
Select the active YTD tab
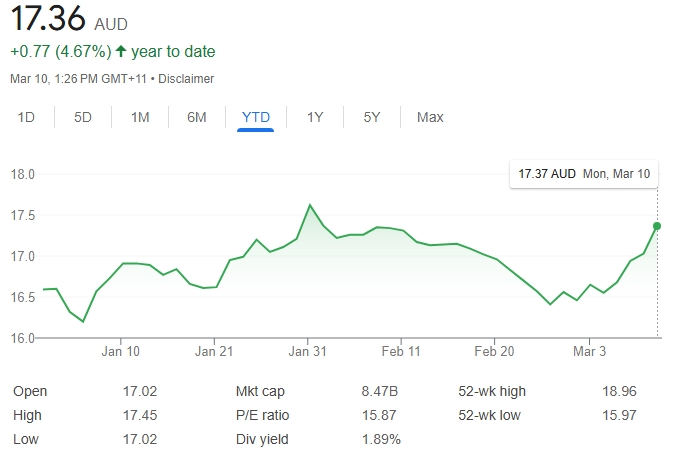coord(256,117)
